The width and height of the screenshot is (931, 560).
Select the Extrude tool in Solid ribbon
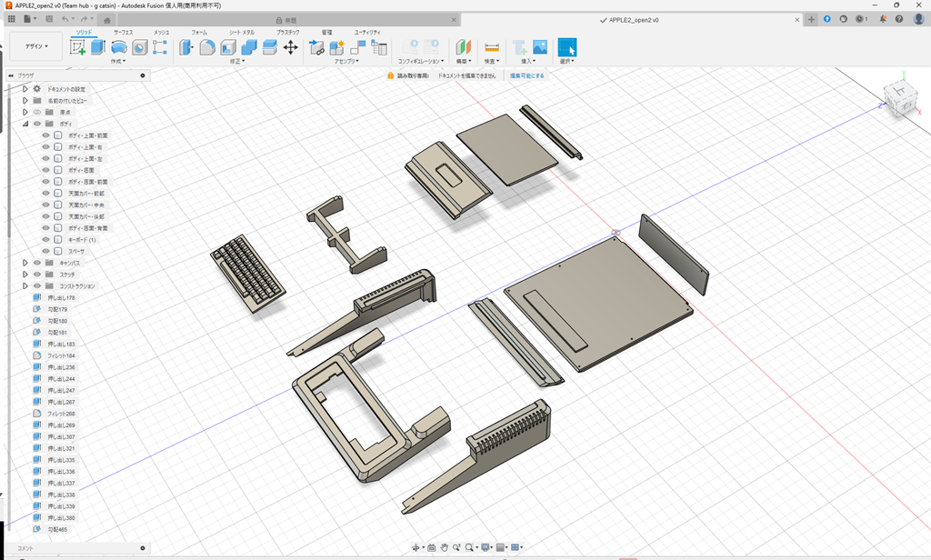tap(95, 45)
